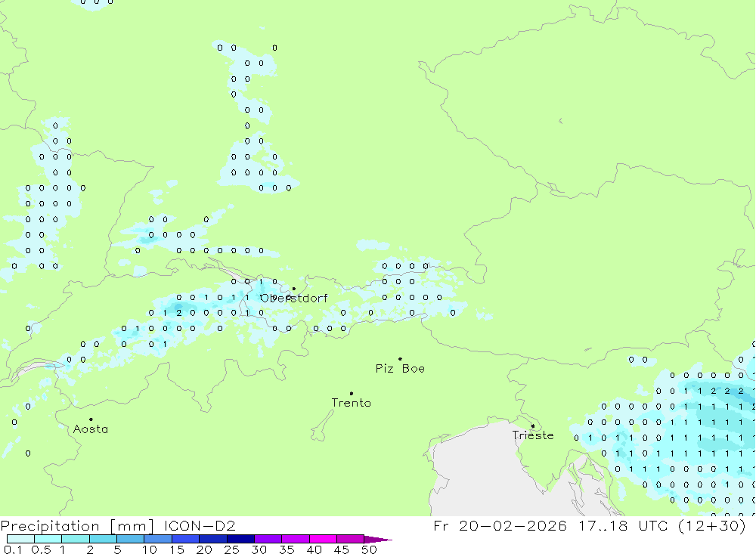Screen dimensions: 756x554
Task: Click the '25' legend scale value
Action: coord(232,549)
